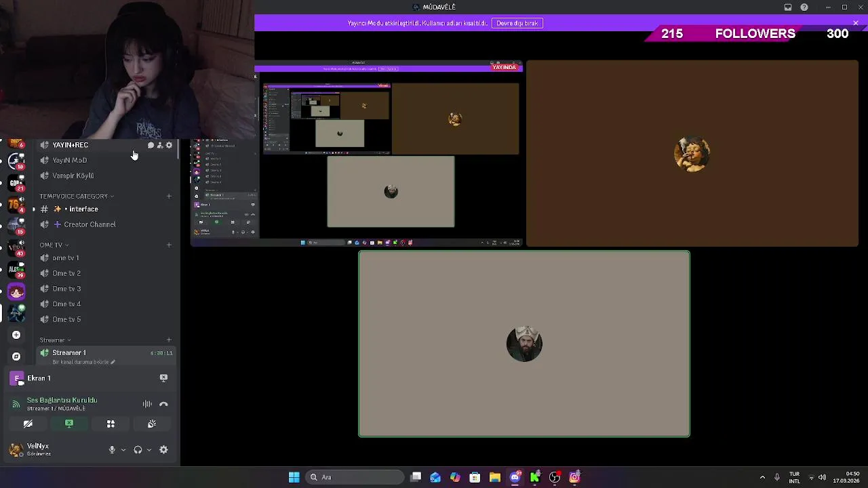Screen dimensions: 868x488
Task: Click the Devre dışı bırak button
Action: [x=517, y=23]
